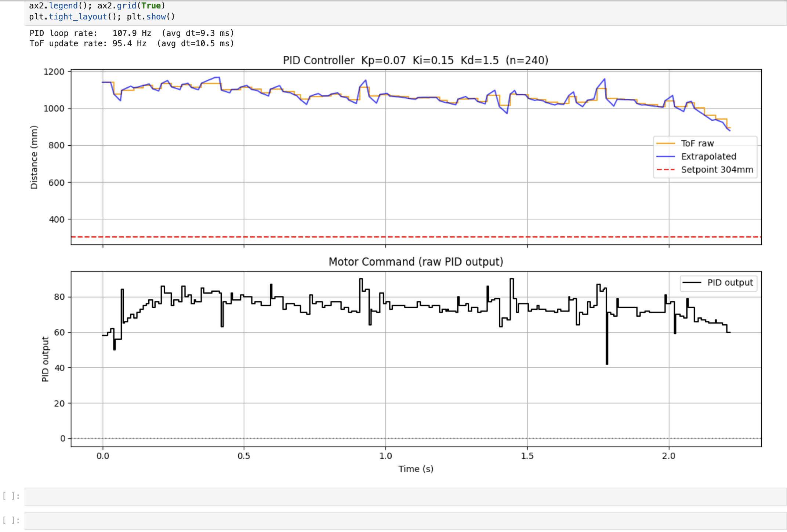The image size is (787, 532).
Task: Click the '[ ]:' prompt of the last cell
Action: tap(11, 520)
